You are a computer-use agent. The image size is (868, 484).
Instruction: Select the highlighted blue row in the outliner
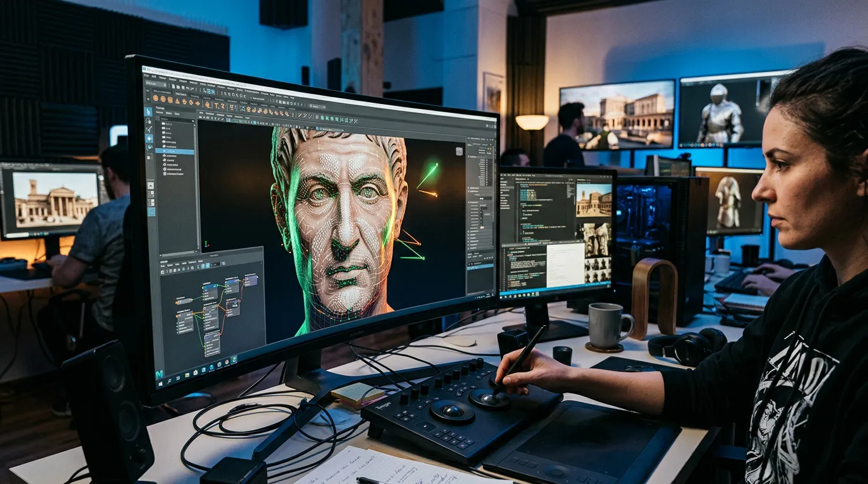click(175, 151)
